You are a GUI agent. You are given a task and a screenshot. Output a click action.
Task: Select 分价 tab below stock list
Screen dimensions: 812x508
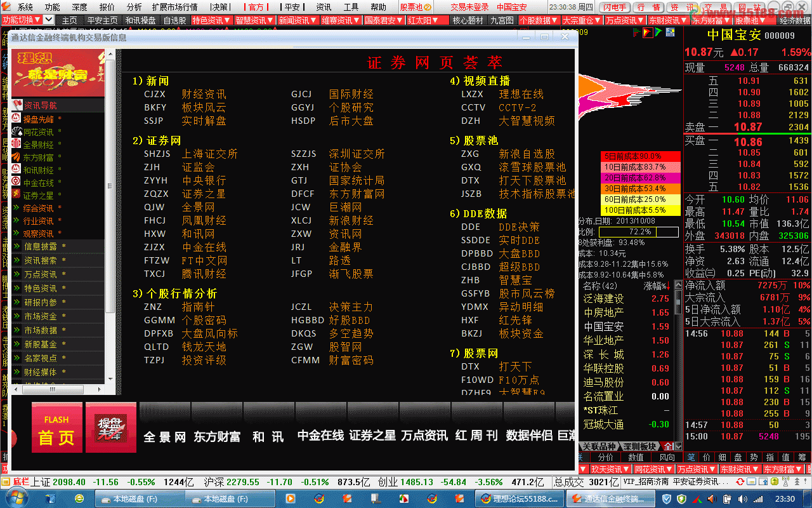click(606, 457)
